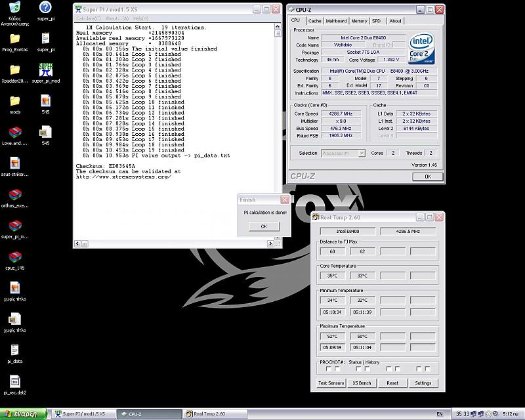525x420 pixels.
Task: Click OK in the CPU-Z window
Action: point(428,177)
